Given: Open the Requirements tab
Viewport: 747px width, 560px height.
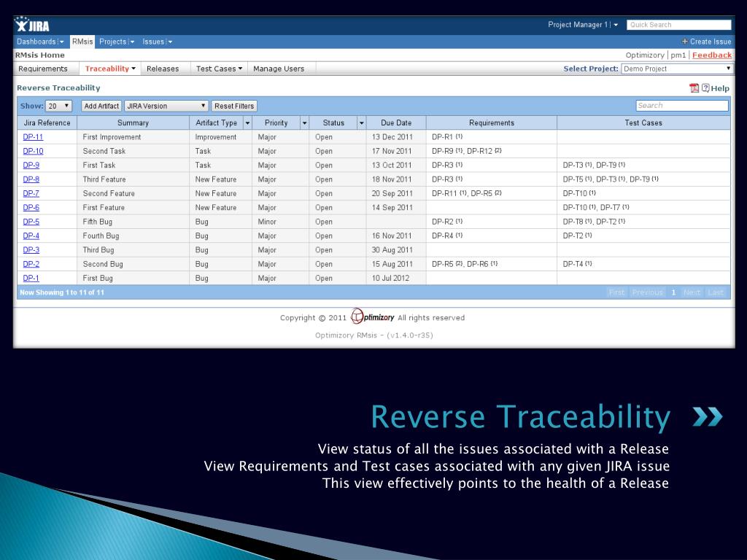Looking at the screenshot, I should (x=43, y=69).
